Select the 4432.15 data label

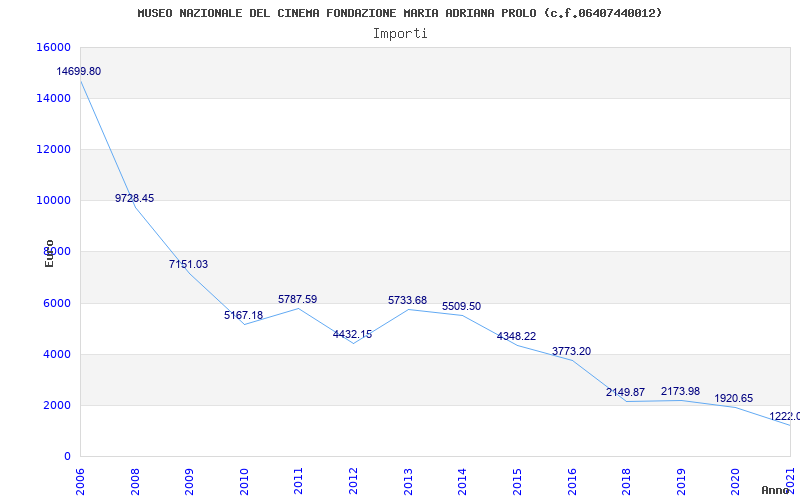point(353,335)
